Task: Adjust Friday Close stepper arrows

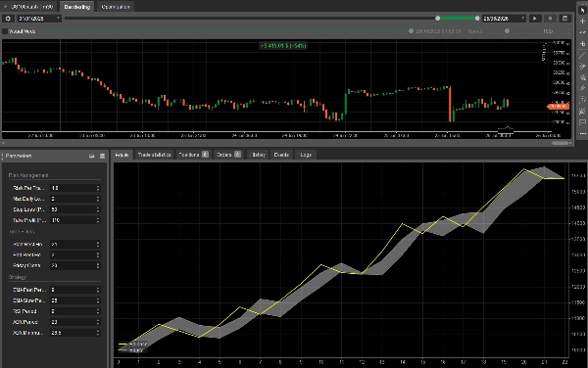Action: [x=98, y=265]
